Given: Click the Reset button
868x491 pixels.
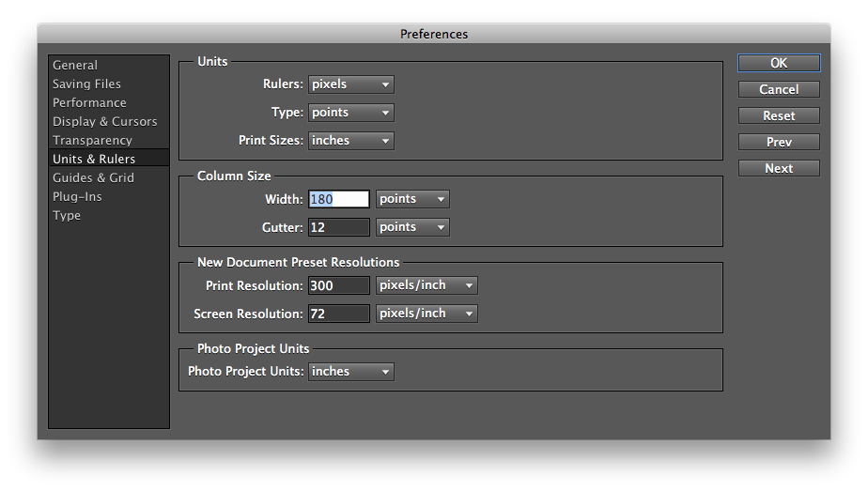Looking at the screenshot, I should point(779,116).
